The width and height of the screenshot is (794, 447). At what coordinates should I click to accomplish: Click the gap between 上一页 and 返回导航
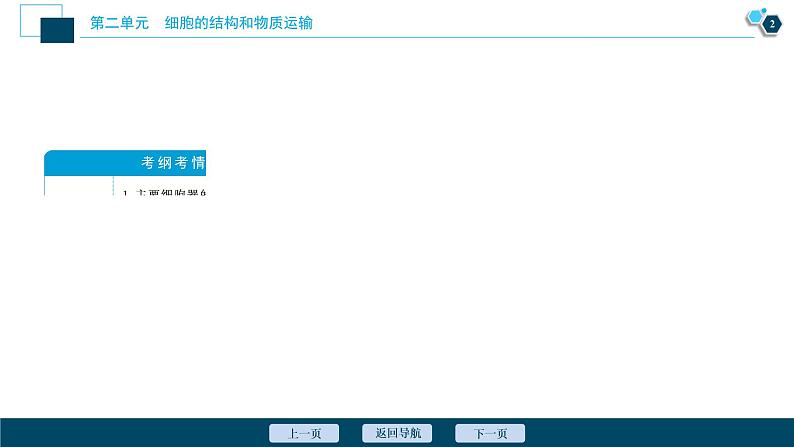(x=352, y=433)
